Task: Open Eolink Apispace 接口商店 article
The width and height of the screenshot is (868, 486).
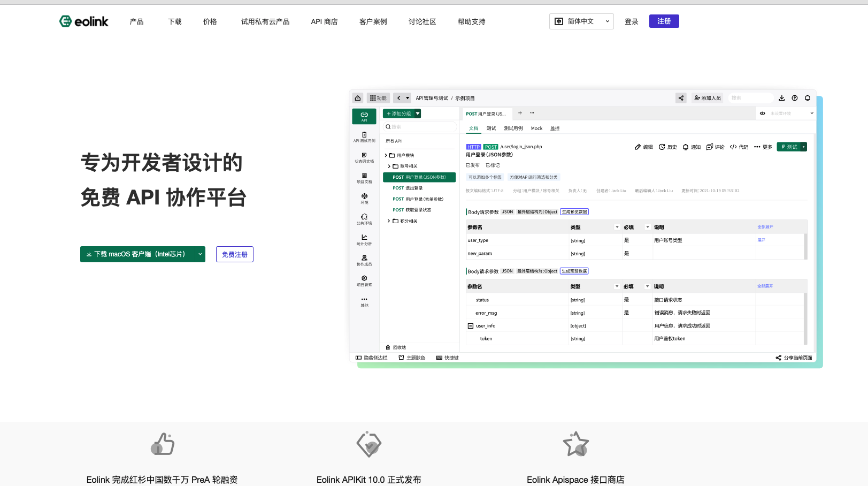Action: 575,480
